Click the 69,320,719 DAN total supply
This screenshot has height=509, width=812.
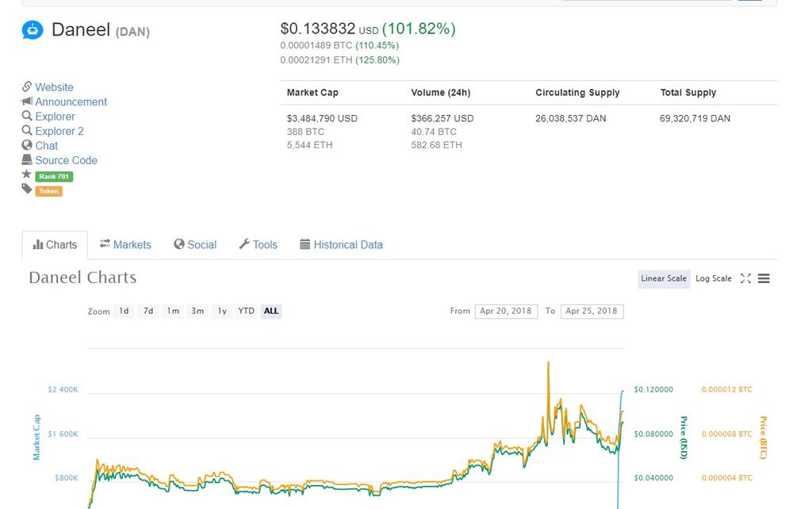coord(695,119)
